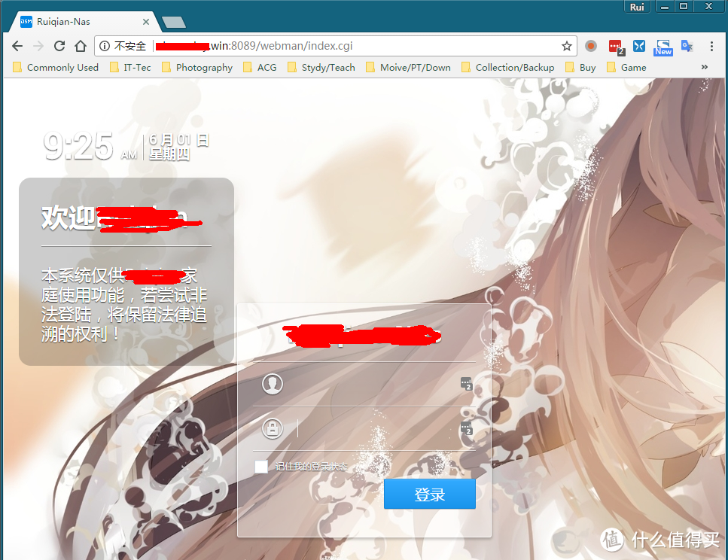Viewport: 728px width, 560px height.
Task: Open the Commonly Used bookmark folder
Action: pyautogui.click(x=56, y=68)
